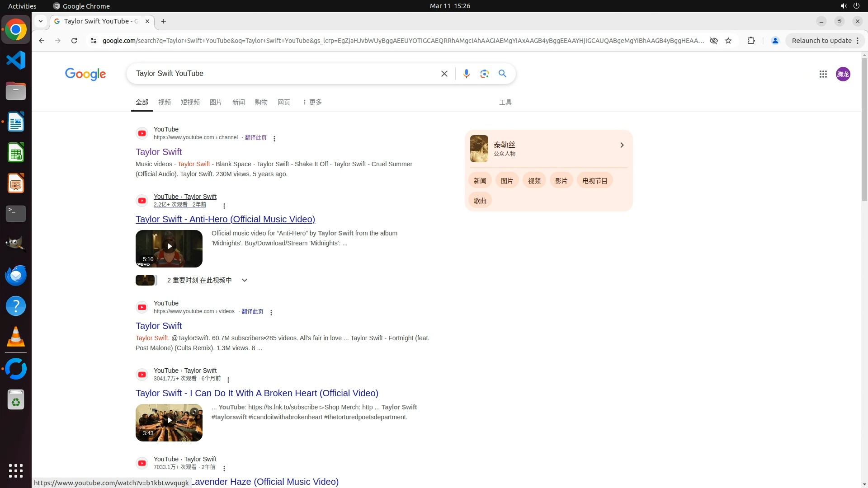View site information in the address bar
Image resolution: width=868 pixels, height=488 pixels.
tap(93, 41)
